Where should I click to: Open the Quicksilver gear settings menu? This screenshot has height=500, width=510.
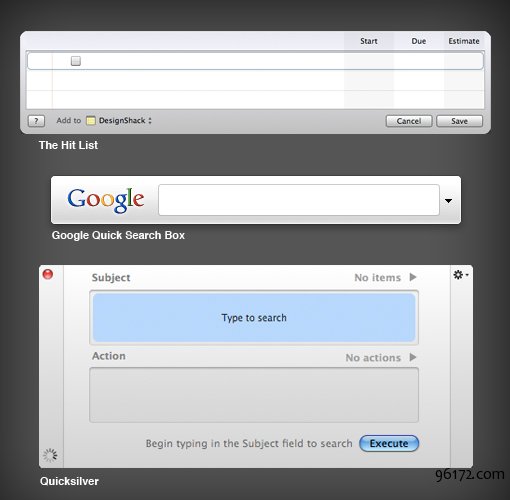click(461, 275)
